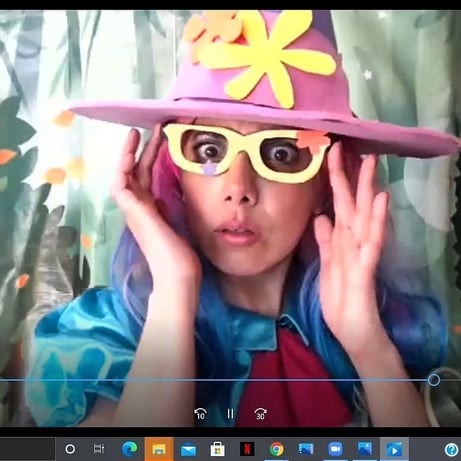The image size is (461, 461).
Task: Select the Movies & TV player taskbar icon
Action: point(394,449)
